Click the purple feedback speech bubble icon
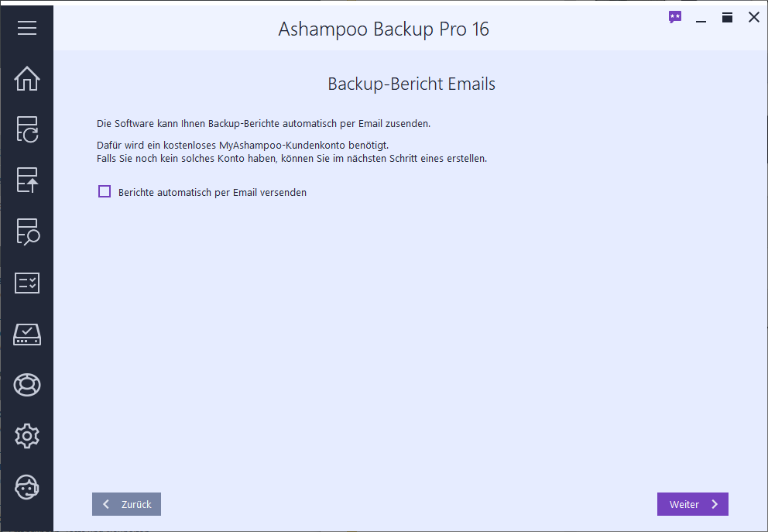 tap(675, 18)
